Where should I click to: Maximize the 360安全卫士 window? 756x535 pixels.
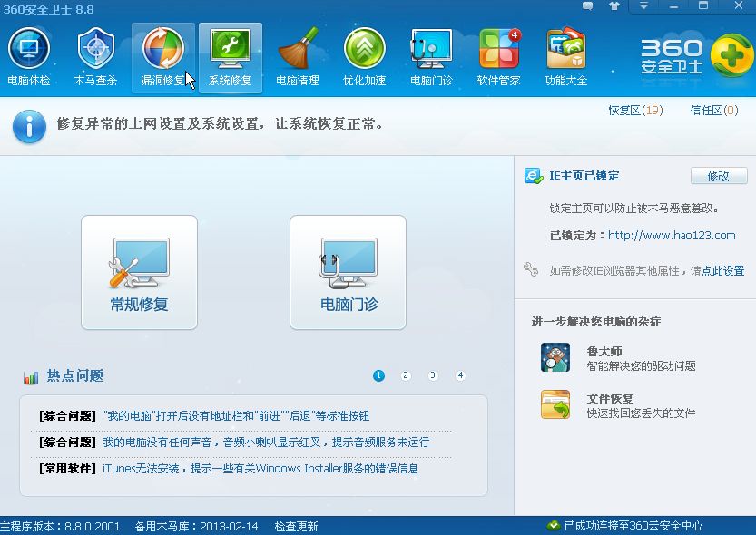pyautogui.click(x=703, y=5)
